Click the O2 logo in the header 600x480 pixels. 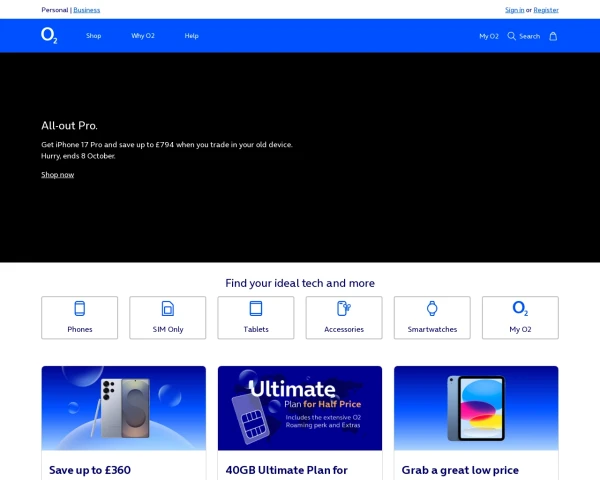(x=49, y=36)
